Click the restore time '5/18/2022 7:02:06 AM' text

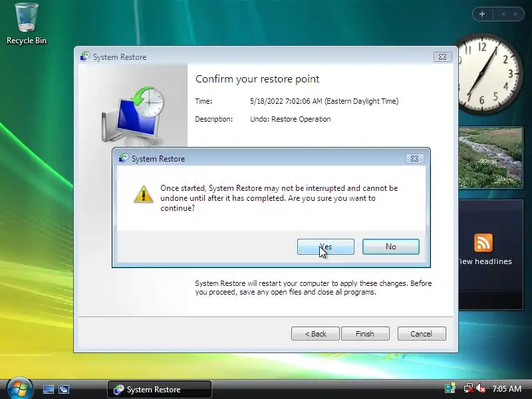(286, 101)
